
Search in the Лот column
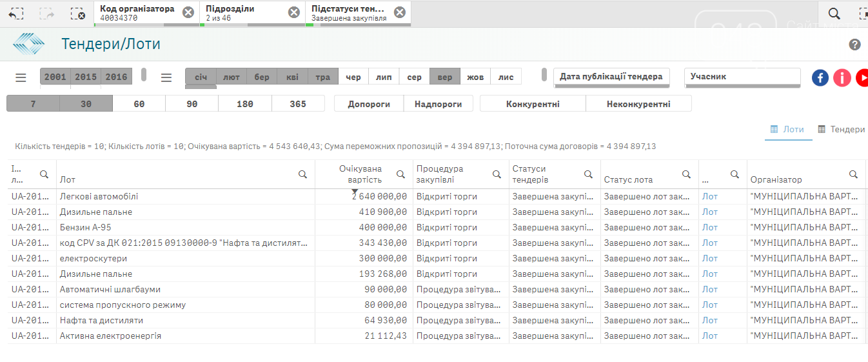[x=302, y=174]
